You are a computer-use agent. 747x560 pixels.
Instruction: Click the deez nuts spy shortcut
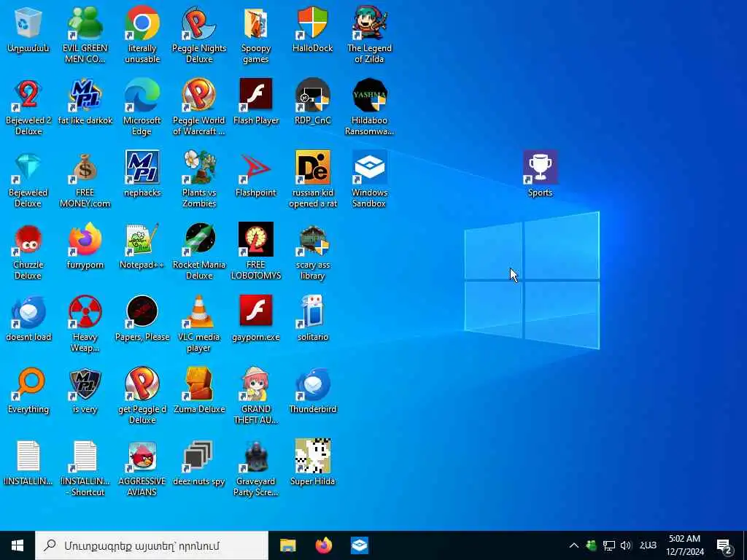pos(198,463)
